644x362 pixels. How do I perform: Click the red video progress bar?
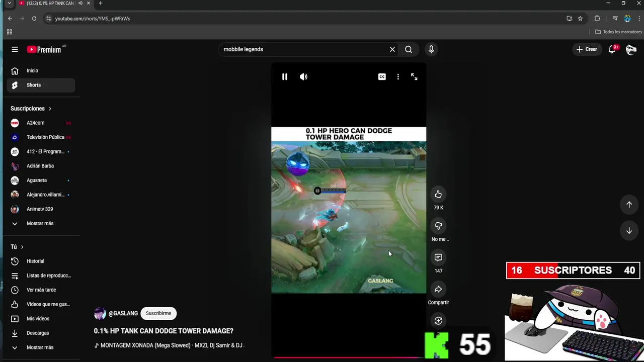point(348,357)
